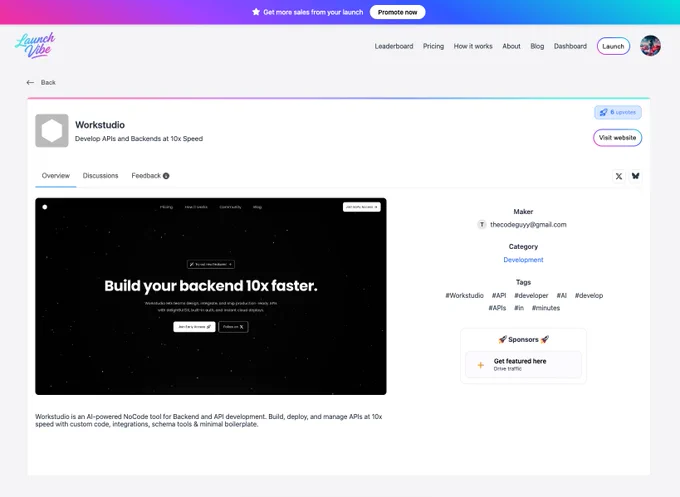The image size is (680, 497).
Task: Click the maker avatar letter T
Action: [482, 225]
